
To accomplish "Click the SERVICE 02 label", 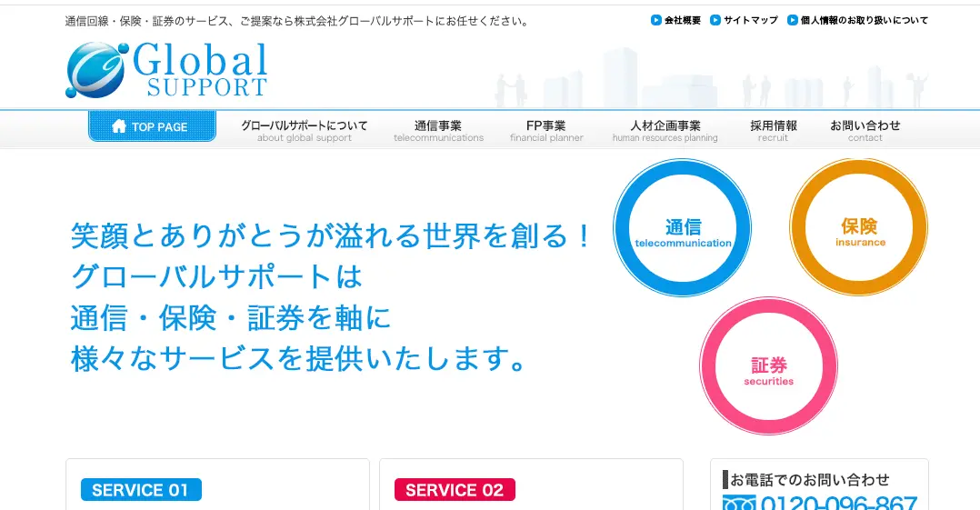I will pyautogui.click(x=455, y=490).
